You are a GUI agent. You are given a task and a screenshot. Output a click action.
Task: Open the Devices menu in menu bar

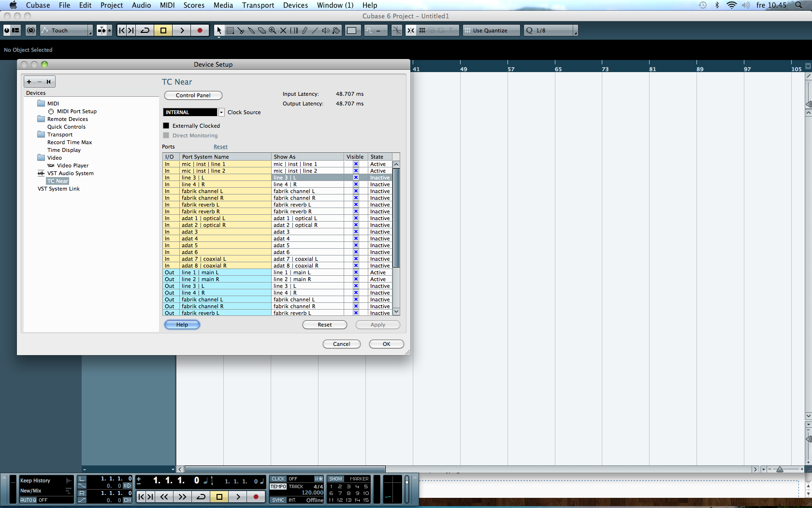(295, 5)
